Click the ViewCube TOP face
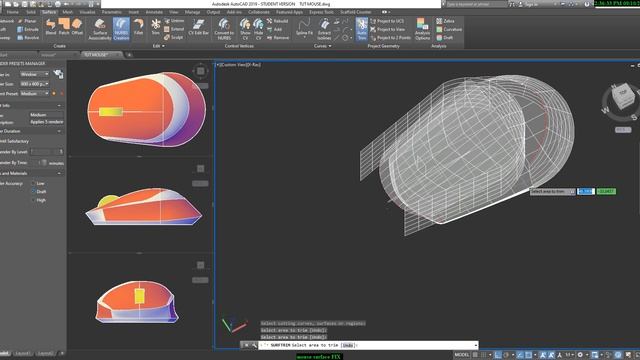 click(622, 93)
